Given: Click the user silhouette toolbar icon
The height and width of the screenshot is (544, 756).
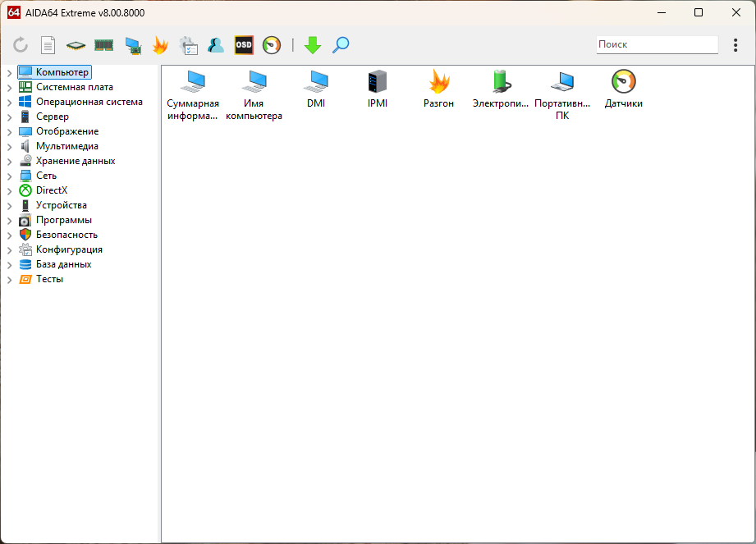Looking at the screenshot, I should pos(216,45).
